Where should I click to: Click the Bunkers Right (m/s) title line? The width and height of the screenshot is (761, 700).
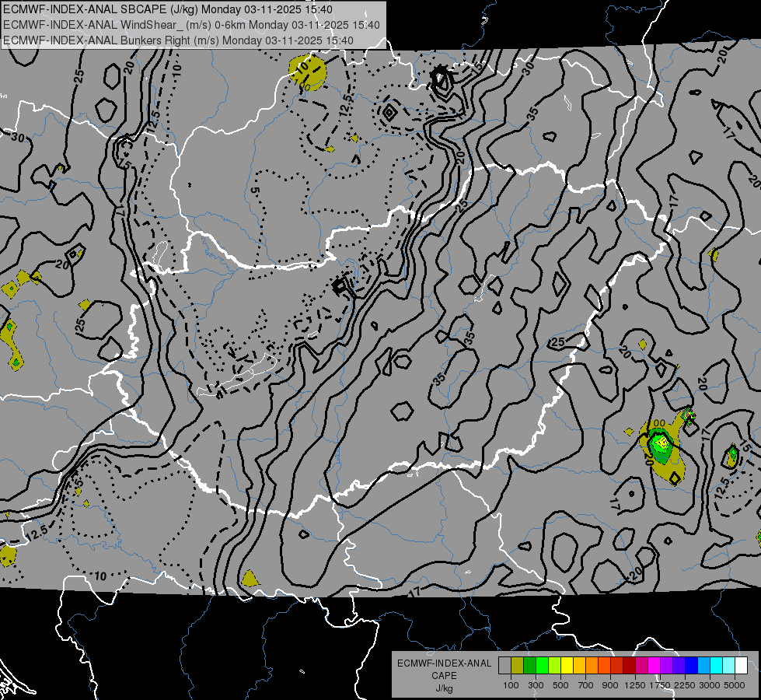(x=178, y=40)
